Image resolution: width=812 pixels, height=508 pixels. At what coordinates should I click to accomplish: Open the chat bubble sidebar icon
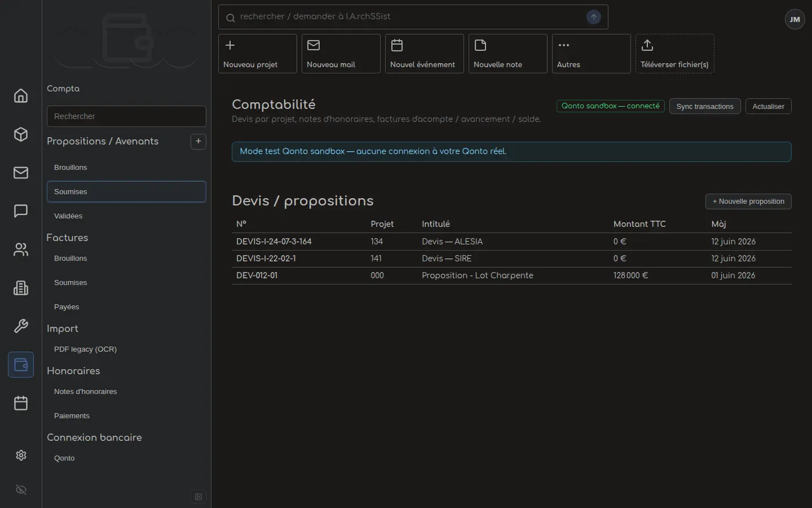coord(21,211)
